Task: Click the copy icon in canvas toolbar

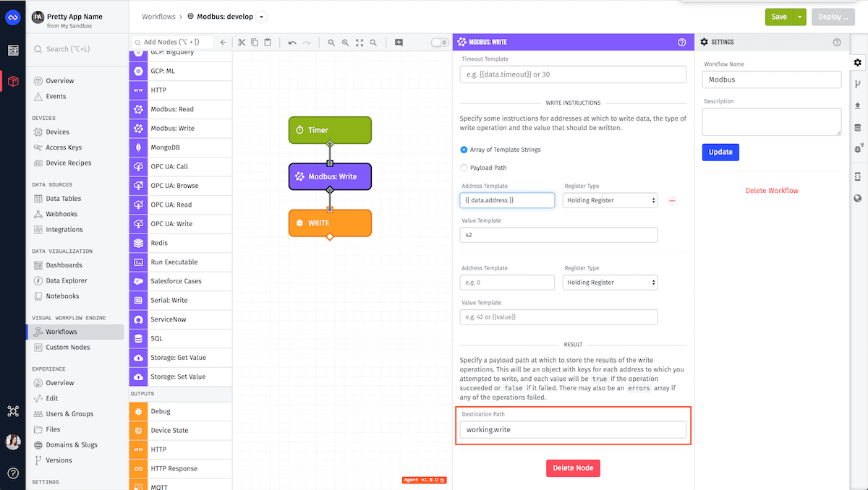Action: tap(255, 43)
